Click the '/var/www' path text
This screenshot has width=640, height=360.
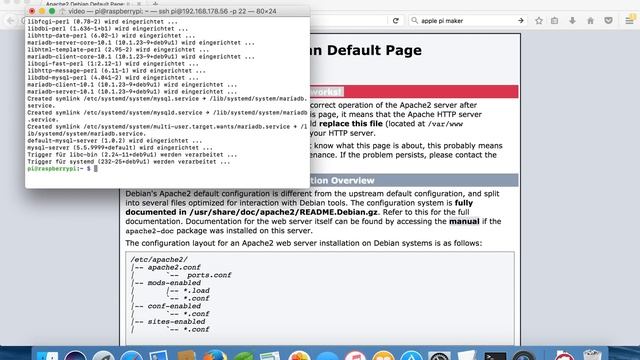pyautogui.click(x=445, y=124)
